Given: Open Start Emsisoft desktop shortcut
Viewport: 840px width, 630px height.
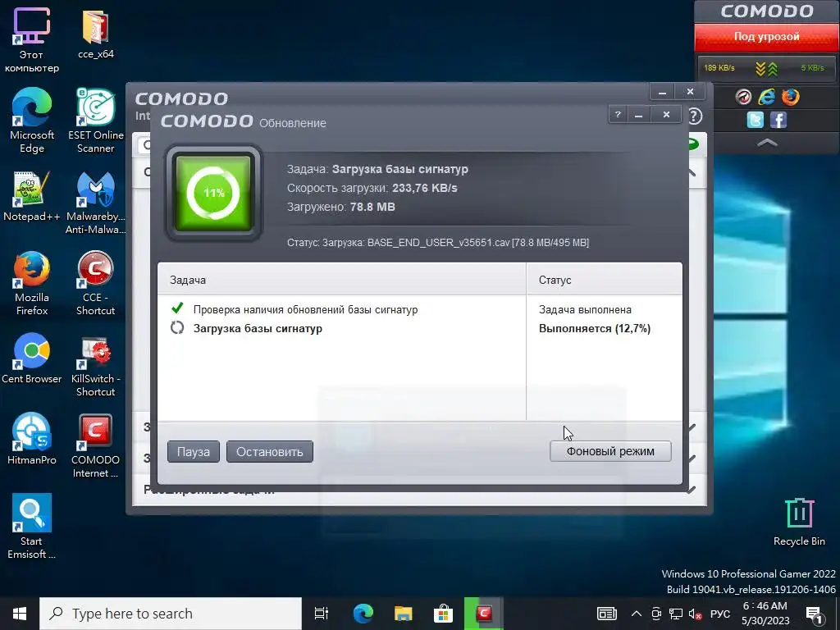Looking at the screenshot, I should point(32,526).
